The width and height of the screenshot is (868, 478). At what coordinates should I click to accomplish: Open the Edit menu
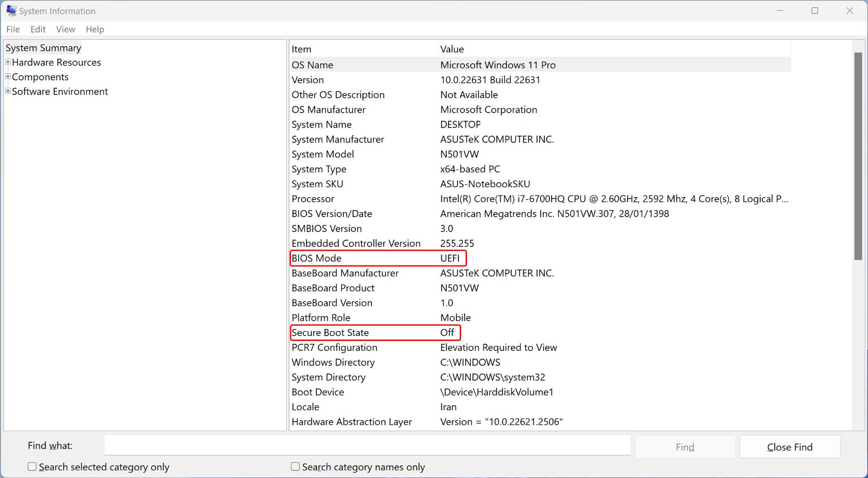pos(38,29)
